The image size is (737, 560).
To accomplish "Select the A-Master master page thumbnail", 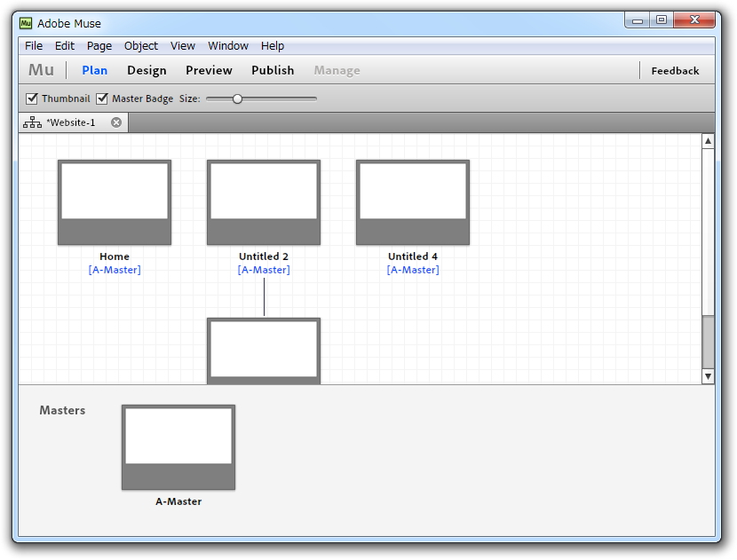I will coord(178,447).
